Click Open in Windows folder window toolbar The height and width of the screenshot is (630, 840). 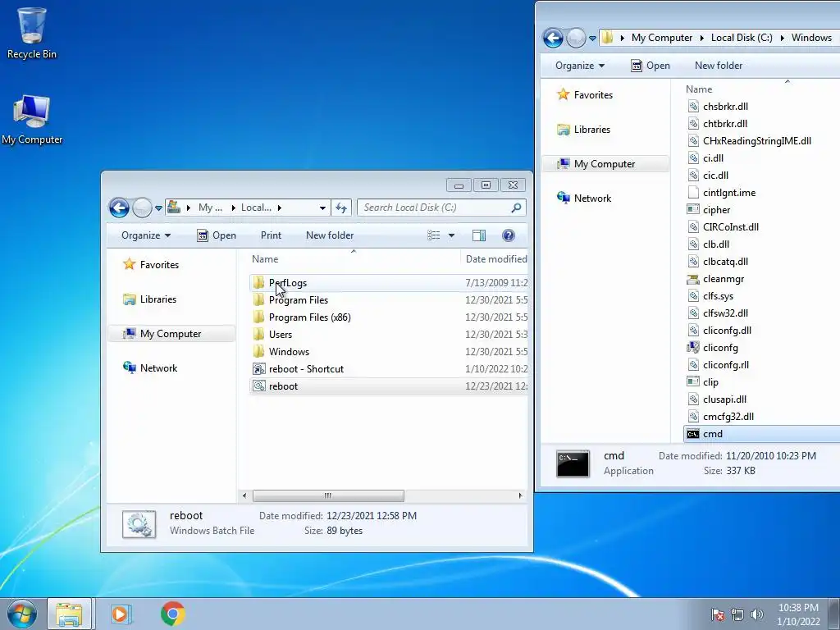coord(651,66)
